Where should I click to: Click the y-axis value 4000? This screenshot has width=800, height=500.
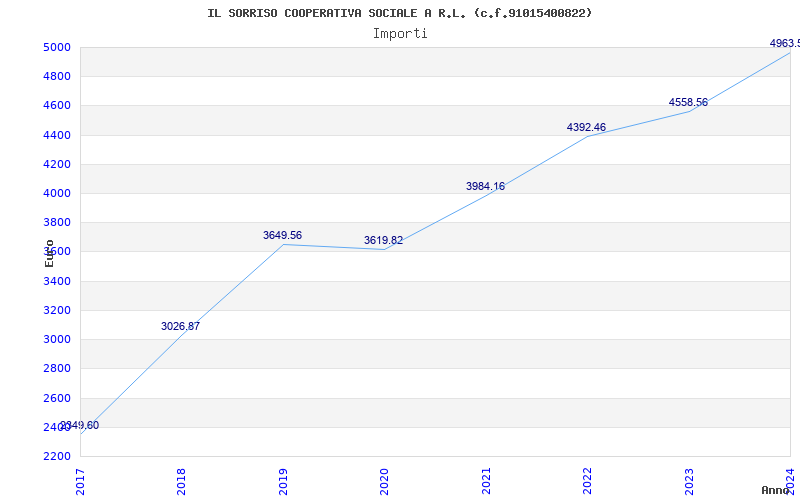pyautogui.click(x=58, y=194)
